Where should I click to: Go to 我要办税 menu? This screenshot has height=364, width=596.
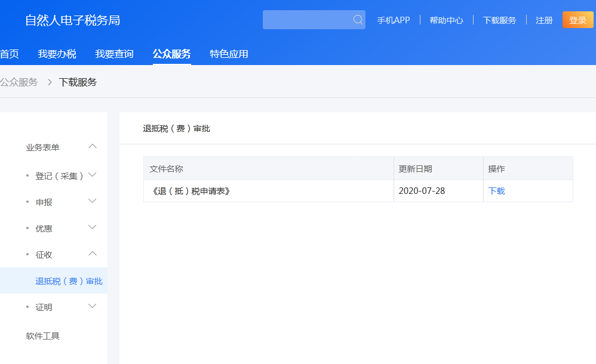click(x=57, y=54)
